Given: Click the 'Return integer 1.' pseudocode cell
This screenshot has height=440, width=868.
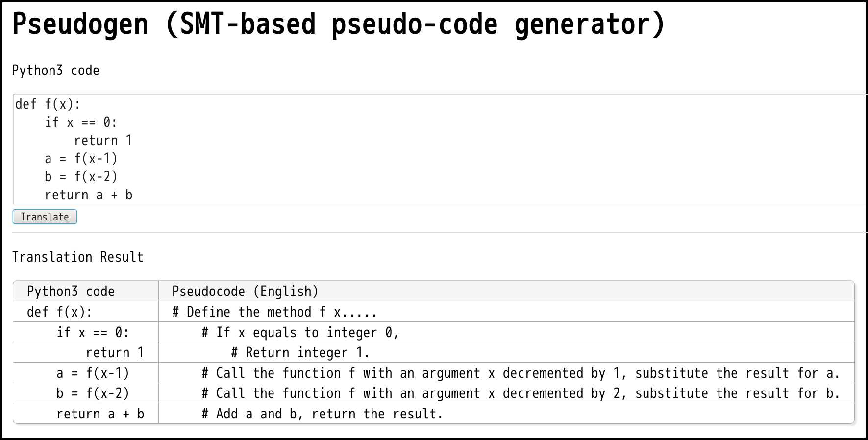Looking at the screenshot, I should [300, 353].
